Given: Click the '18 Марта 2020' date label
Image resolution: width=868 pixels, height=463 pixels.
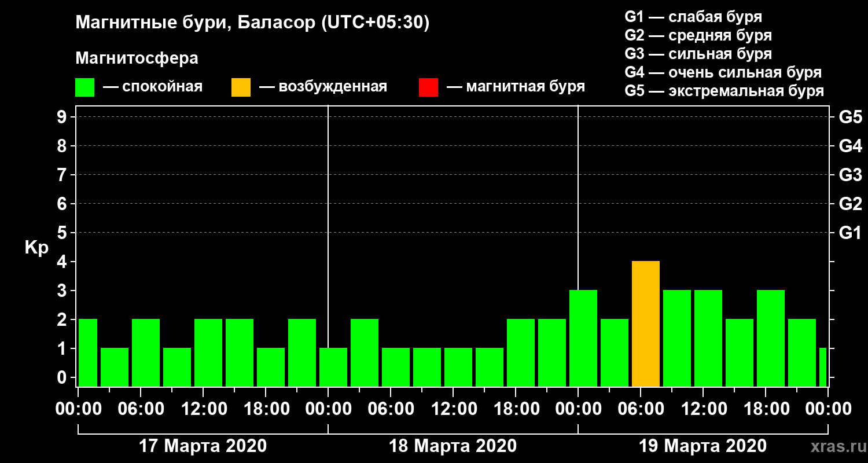Looking at the screenshot, I should [x=453, y=446].
